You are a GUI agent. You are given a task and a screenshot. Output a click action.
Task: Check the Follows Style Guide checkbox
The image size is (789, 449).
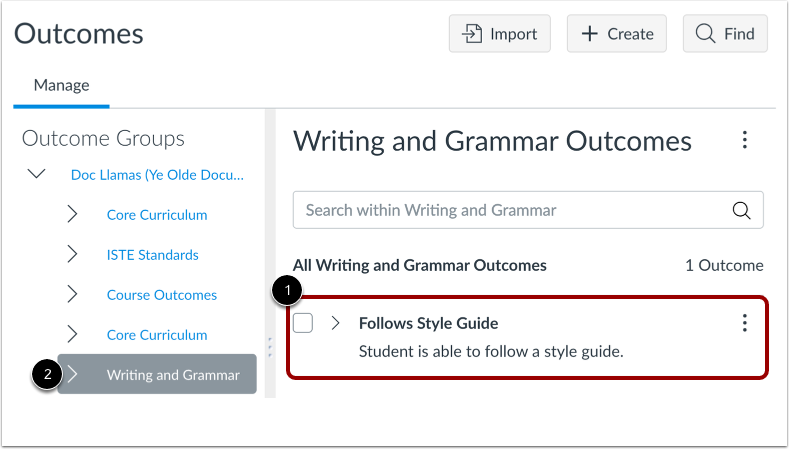point(303,323)
